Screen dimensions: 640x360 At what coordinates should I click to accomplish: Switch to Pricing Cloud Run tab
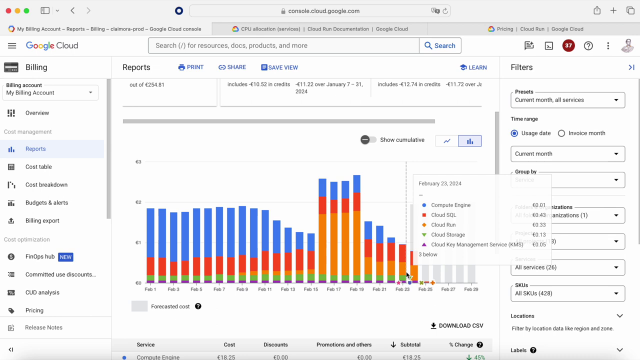(535, 29)
